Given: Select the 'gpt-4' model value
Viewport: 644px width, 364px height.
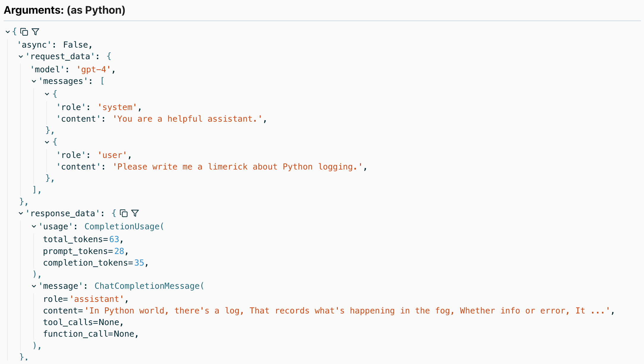Looking at the screenshot, I should (x=93, y=69).
